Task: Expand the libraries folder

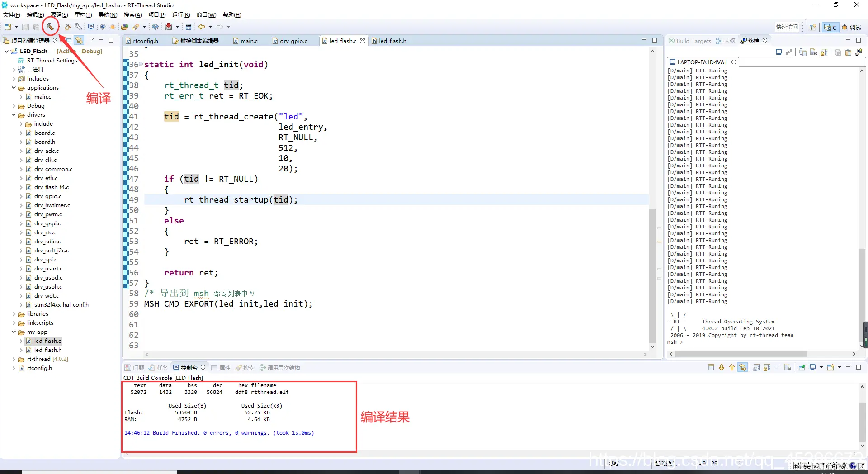Action: click(14, 314)
